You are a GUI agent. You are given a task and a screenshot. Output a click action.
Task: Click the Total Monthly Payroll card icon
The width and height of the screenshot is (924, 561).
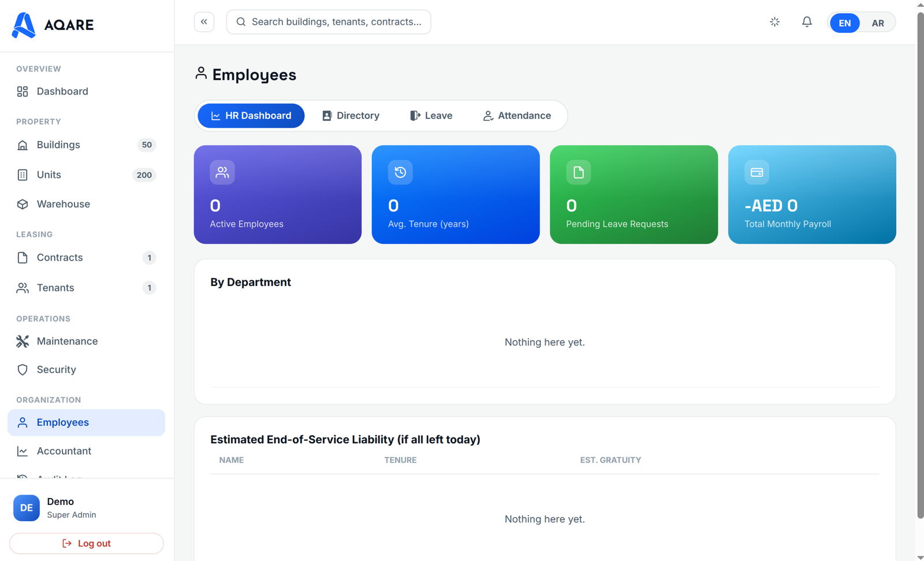[x=757, y=172]
